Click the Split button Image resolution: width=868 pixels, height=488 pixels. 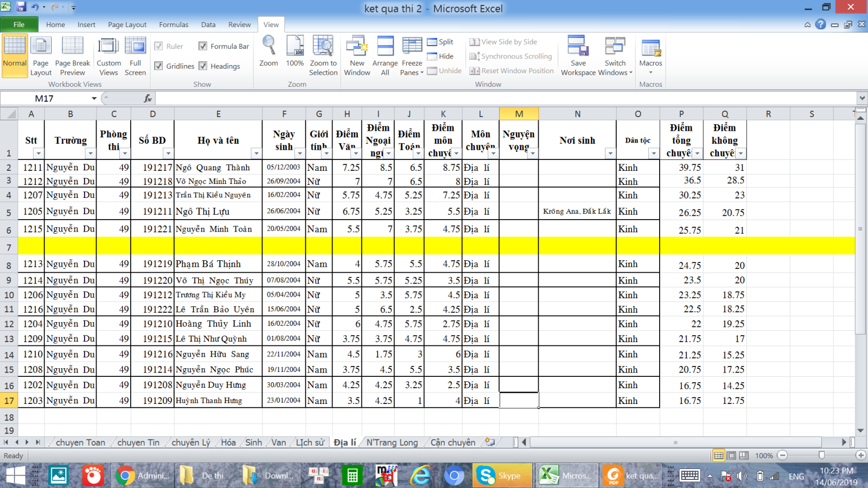440,42
